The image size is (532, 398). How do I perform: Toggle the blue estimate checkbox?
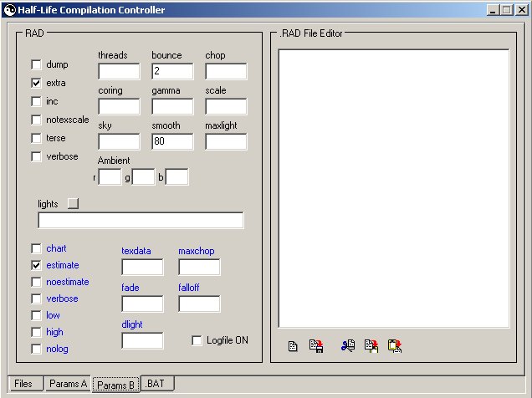(36, 265)
